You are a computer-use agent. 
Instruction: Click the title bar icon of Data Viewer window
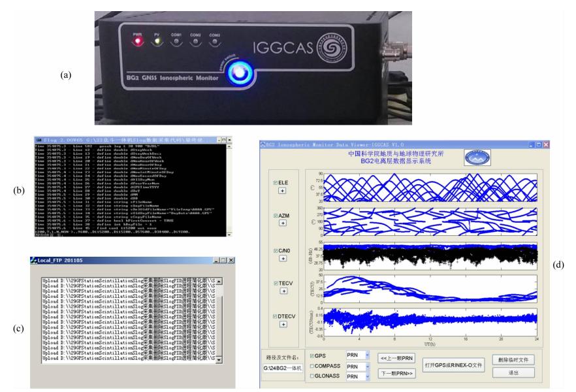pyautogui.click(x=263, y=145)
